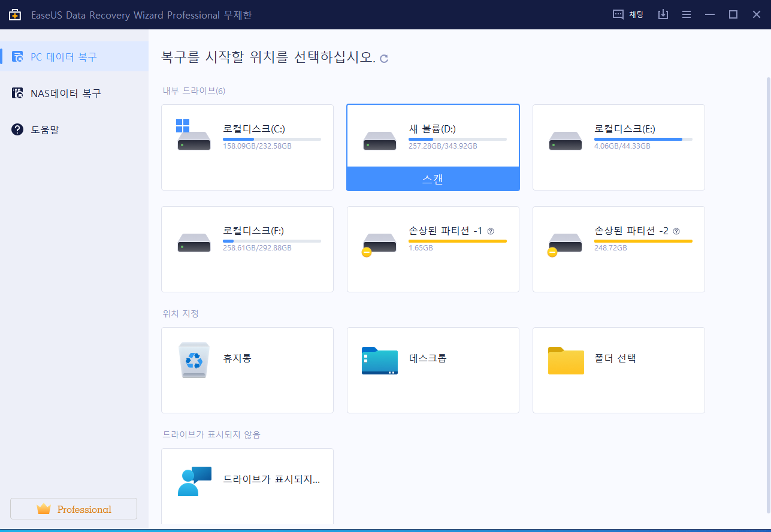Screen dimensions: 771x532
Task: Click the 손상된 파티션 -1 label text
Action: tap(446, 230)
